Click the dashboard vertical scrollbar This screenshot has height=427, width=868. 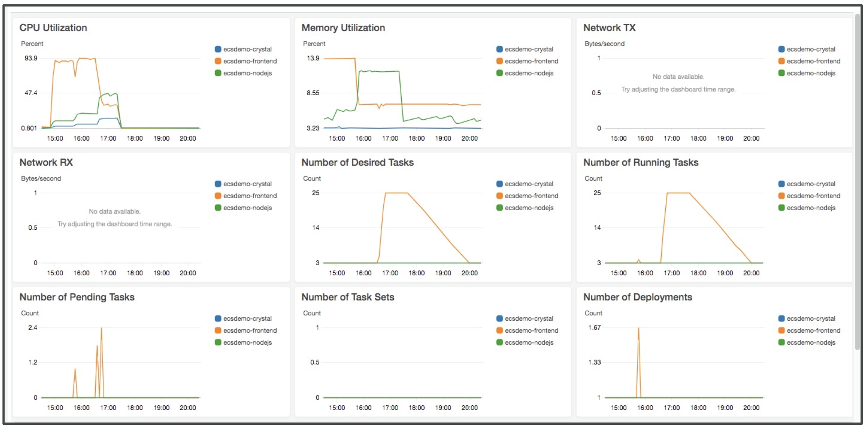pos(858,182)
